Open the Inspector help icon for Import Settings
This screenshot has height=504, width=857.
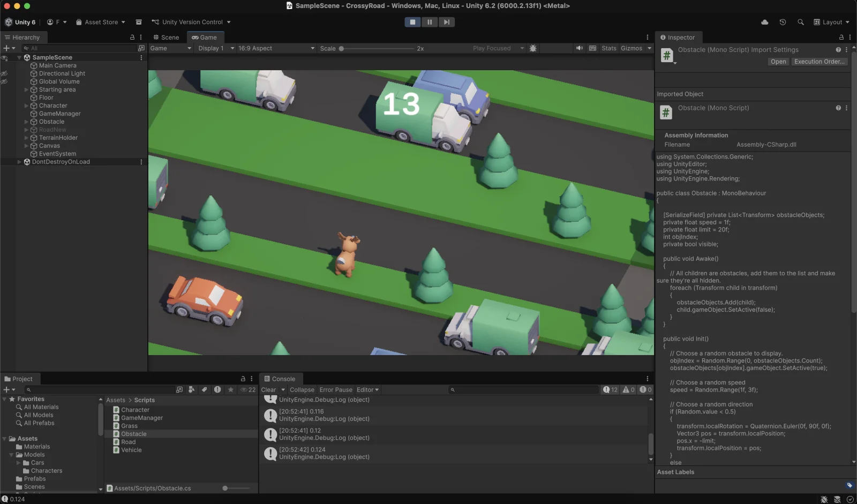pyautogui.click(x=838, y=49)
